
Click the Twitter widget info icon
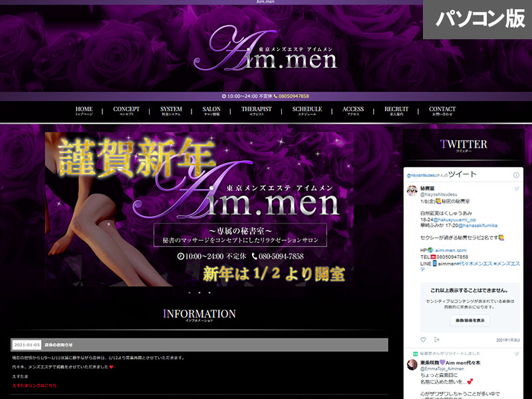pos(516,175)
